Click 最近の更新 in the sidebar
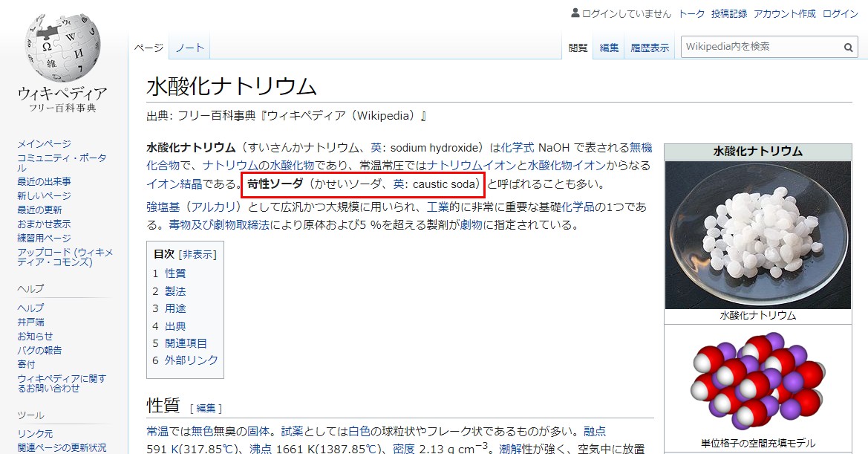Image resolution: width=868 pixels, height=454 pixels. 39,210
